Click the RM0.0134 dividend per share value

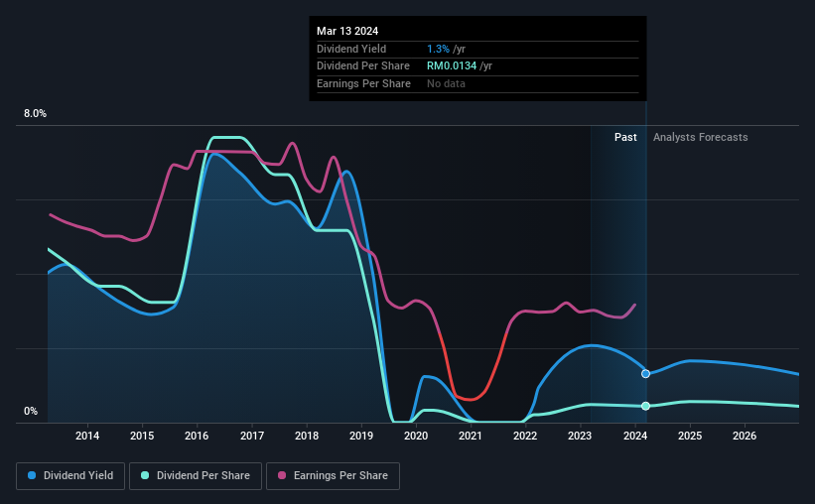(452, 66)
